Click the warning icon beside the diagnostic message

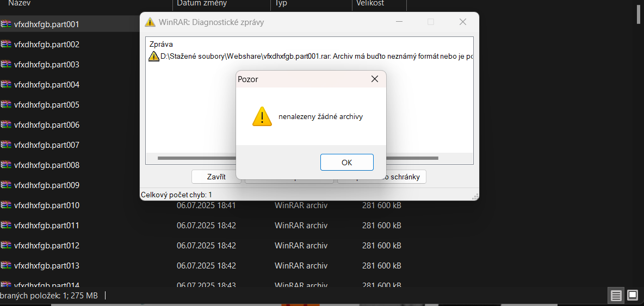coord(153,57)
